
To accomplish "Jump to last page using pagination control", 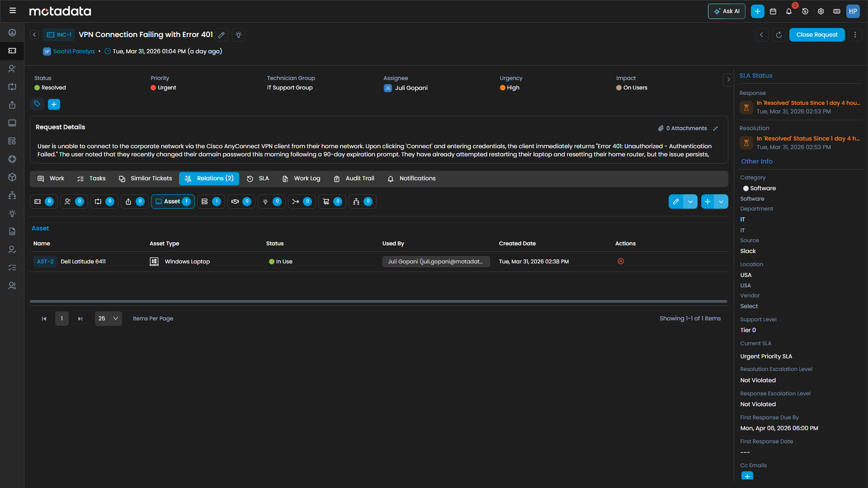I will 80,319.
